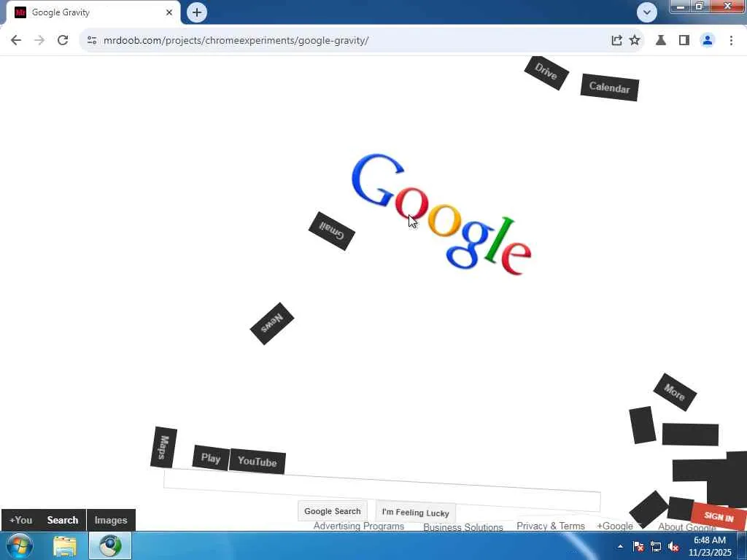The height and width of the screenshot is (560, 747).
Task: Click the More menu block
Action: coord(675,392)
